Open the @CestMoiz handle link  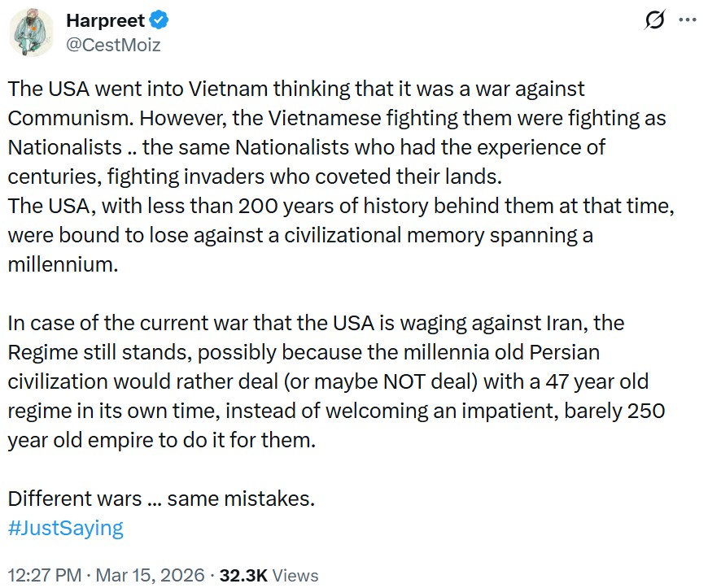tap(113, 45)
